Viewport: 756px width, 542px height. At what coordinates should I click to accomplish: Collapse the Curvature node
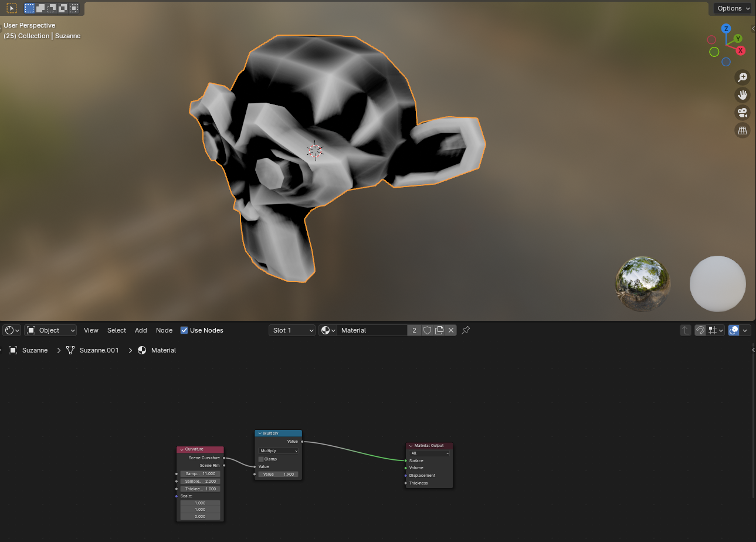182,449
